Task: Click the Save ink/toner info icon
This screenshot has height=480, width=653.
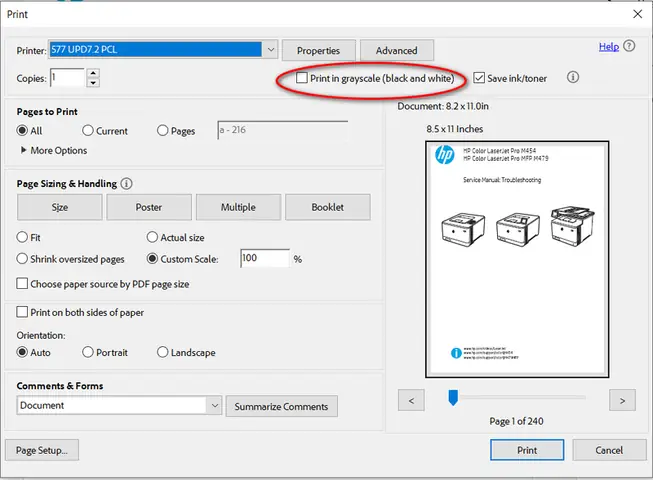Action: coord(573,77)
